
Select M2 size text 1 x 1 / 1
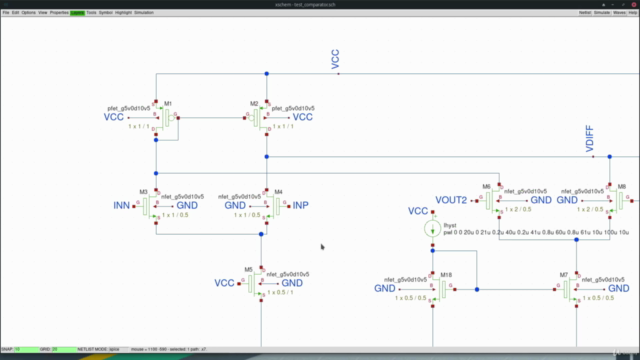click(283, 127)
